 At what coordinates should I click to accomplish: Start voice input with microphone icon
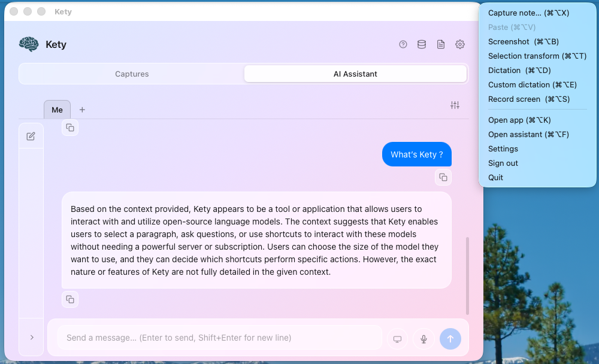pyautogui.click(x=423, y=339)
